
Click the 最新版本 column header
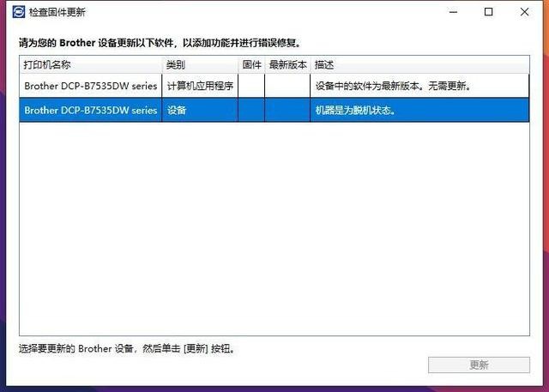288,64
